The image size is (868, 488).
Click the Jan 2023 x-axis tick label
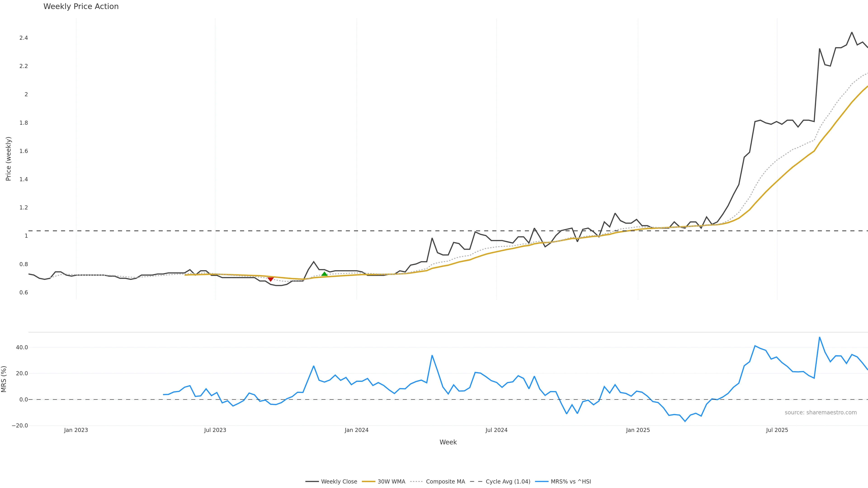click(x=76, y=430)
